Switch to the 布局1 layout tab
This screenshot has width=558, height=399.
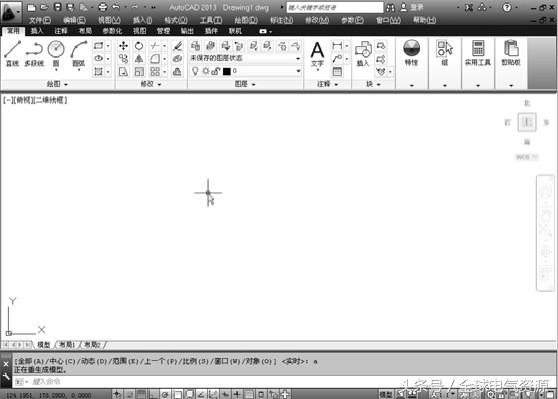tap(67, 345)
